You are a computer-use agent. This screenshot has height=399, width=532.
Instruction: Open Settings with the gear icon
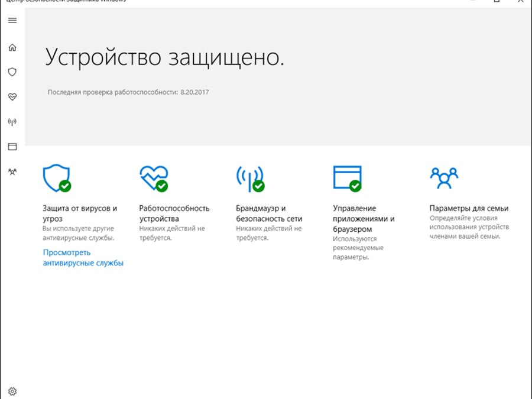coord(12,391)
